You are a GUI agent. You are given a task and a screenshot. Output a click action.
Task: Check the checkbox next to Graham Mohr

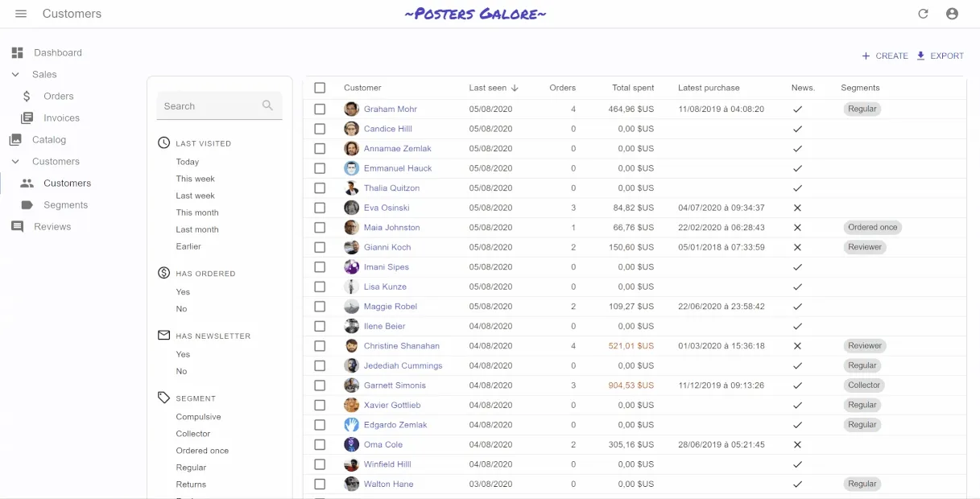click(320, 109)
